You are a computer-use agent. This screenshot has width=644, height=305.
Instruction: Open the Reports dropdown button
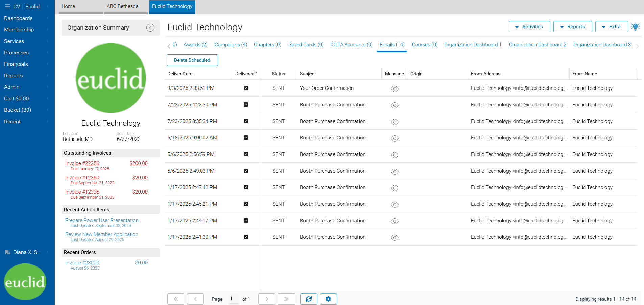(x=573, y=27)
